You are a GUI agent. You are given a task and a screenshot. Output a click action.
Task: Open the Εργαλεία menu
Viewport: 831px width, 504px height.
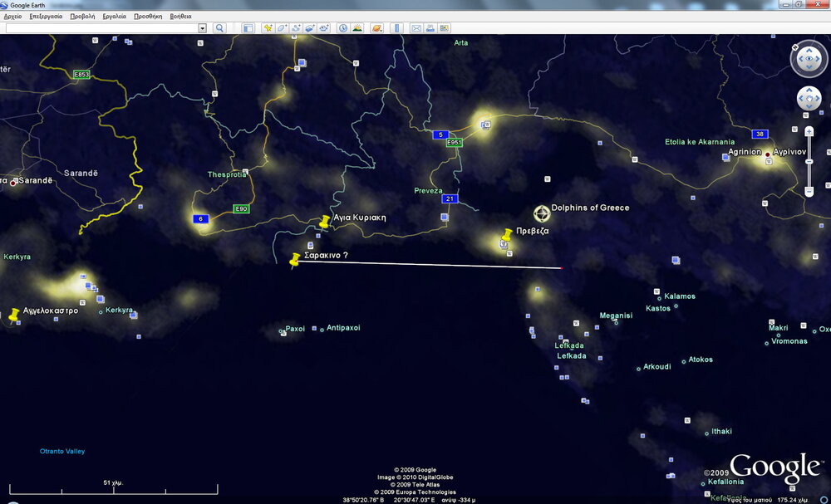[x=115, y=16]
